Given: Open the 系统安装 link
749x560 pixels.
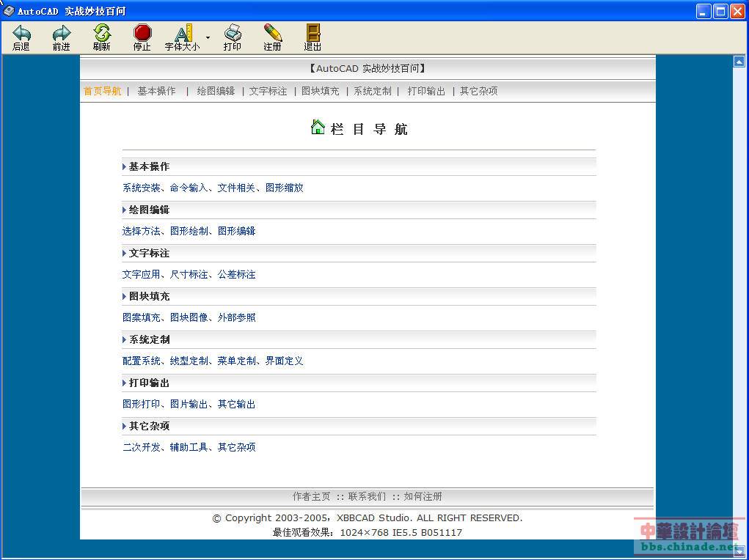Looking at the screenshot, I should (x=142, y=188).
